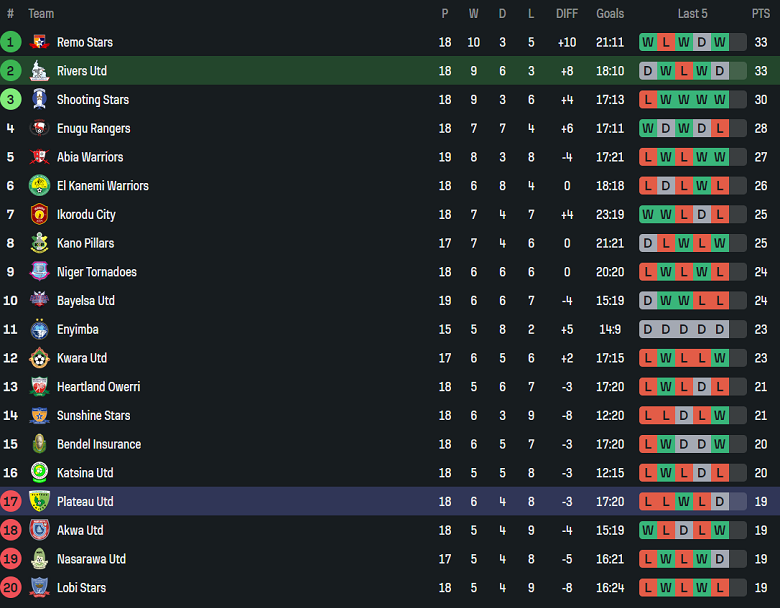The image size is (780, 608).
Task: Click Remo Stars' most recent W result
Action: click(x=720, y=42)
